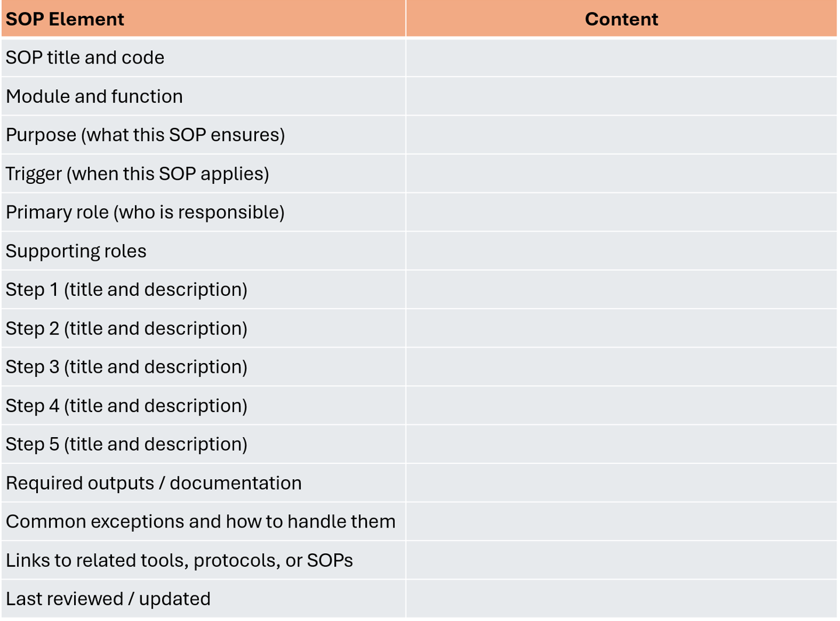Screen dimensions: 840x621
Task: Click the "SOP Element" column header
Action: tap(65, 19)
